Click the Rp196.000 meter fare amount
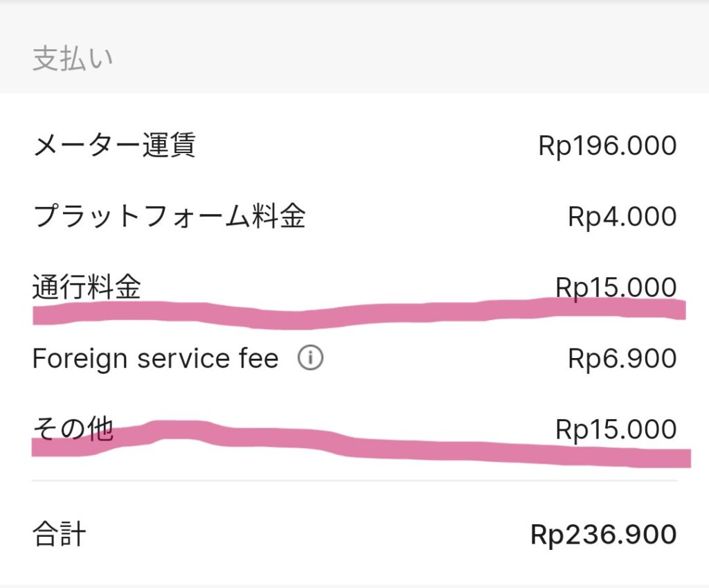Viewport: 709px width, 588px height. (x=607, y=146)
